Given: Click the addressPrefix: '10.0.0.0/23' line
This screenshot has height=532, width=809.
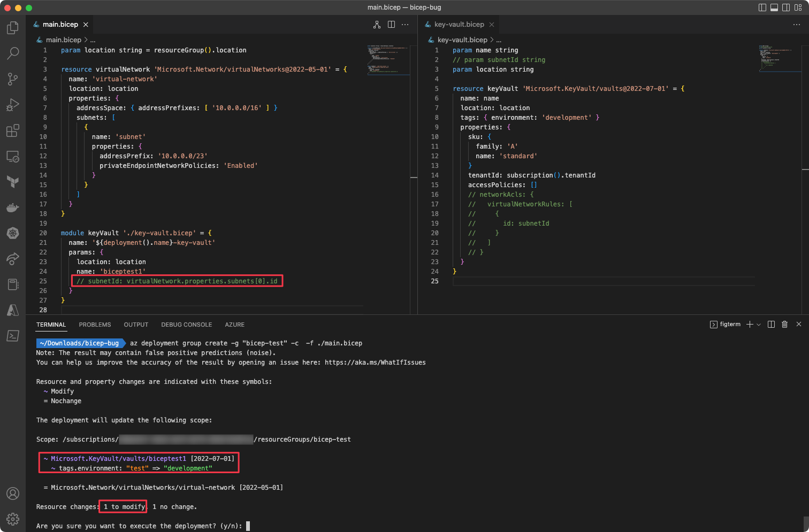Looking at the screenshot, I should tap(153, 156).
